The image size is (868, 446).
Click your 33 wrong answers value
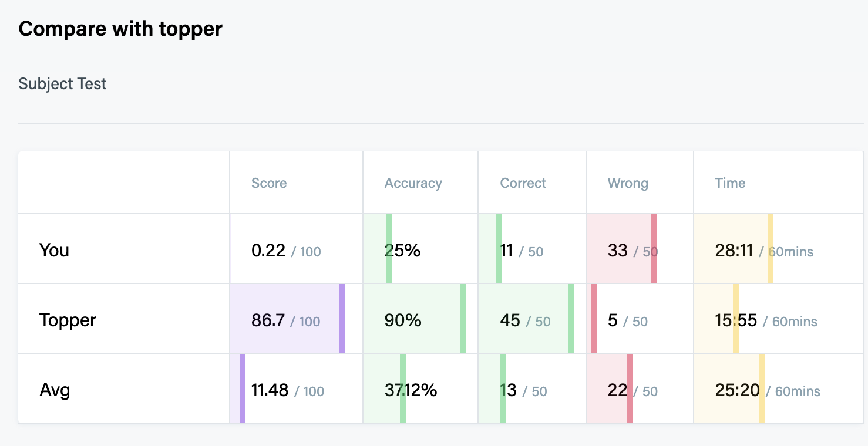pyautogui.click(x=618, y=251)
